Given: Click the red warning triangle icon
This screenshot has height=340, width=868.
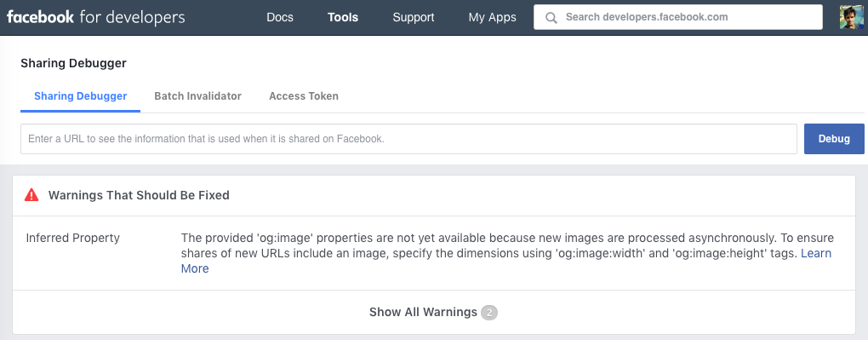Looking at the screenshot, I should pyautogui.click(x=31, y=194).
